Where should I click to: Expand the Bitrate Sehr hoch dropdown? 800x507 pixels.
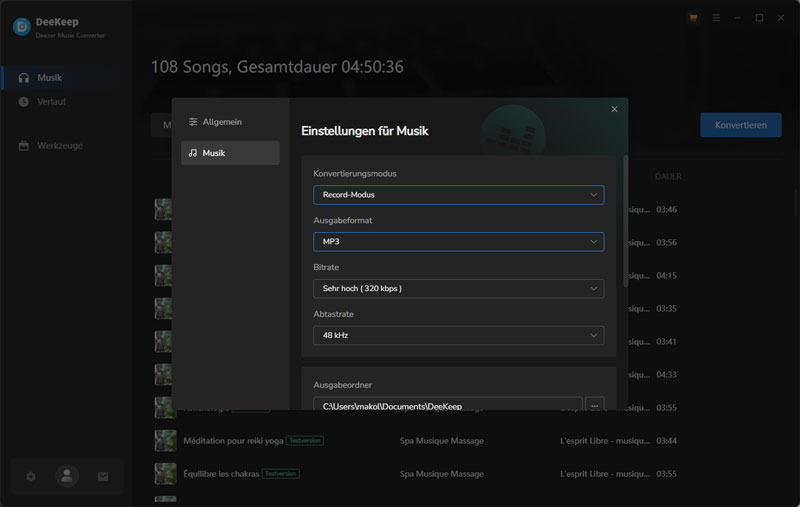[458, 289]
